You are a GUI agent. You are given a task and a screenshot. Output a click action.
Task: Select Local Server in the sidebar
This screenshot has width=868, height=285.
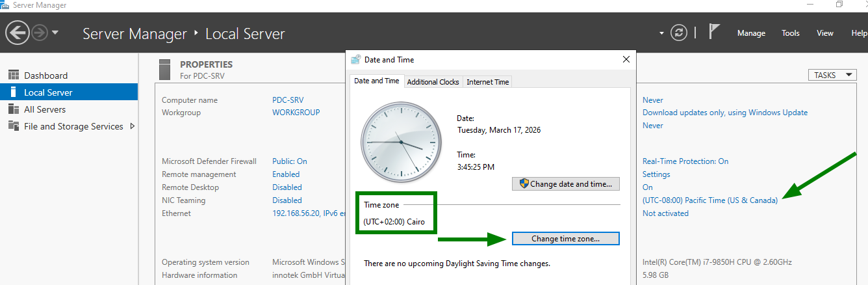coord(69,92)
